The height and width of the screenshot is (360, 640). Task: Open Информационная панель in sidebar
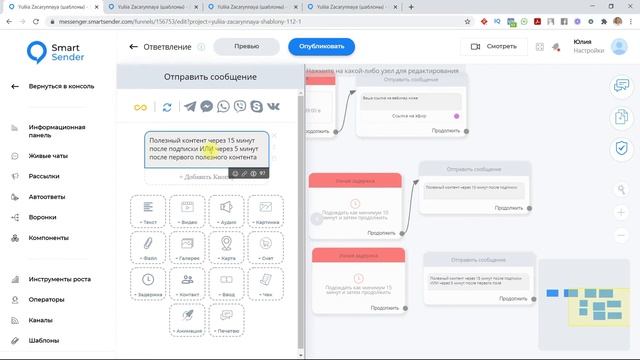click(x=57, y=131)
